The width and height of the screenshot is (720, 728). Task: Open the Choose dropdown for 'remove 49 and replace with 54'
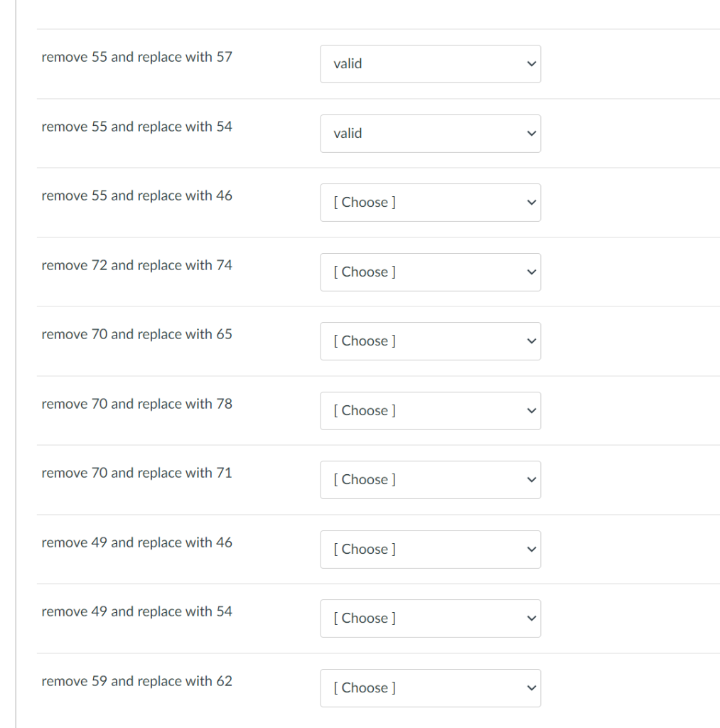pyautogui.click(x=430, y=618)
